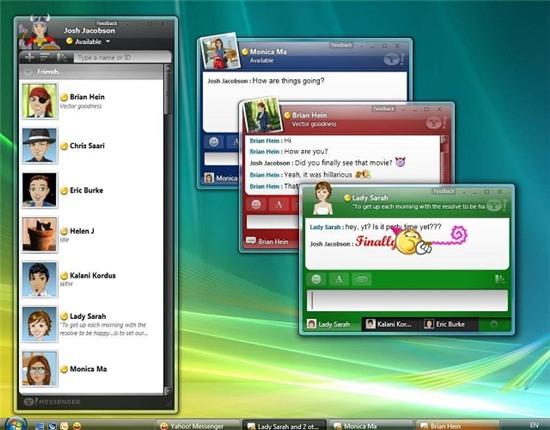Open Monica Ma taskbar button
This screenshot has height=430, width=550.
point(370,426)
